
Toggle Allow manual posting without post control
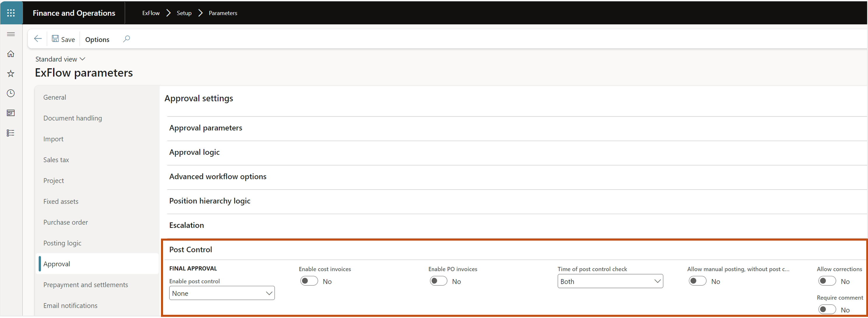697,281
